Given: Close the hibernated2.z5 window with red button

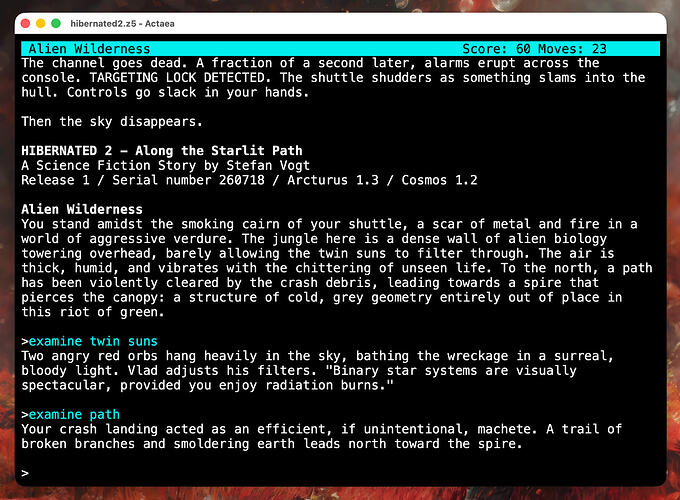Looking at the screenshot, I should click(x=26, y=23).
